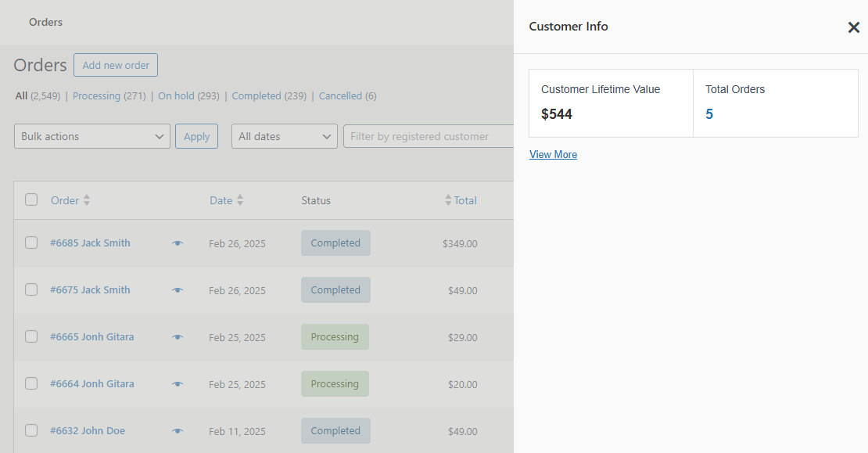
Task: Preview order #6665 Jonh Gitara eye icon
Action: click(x=178, y=337)
